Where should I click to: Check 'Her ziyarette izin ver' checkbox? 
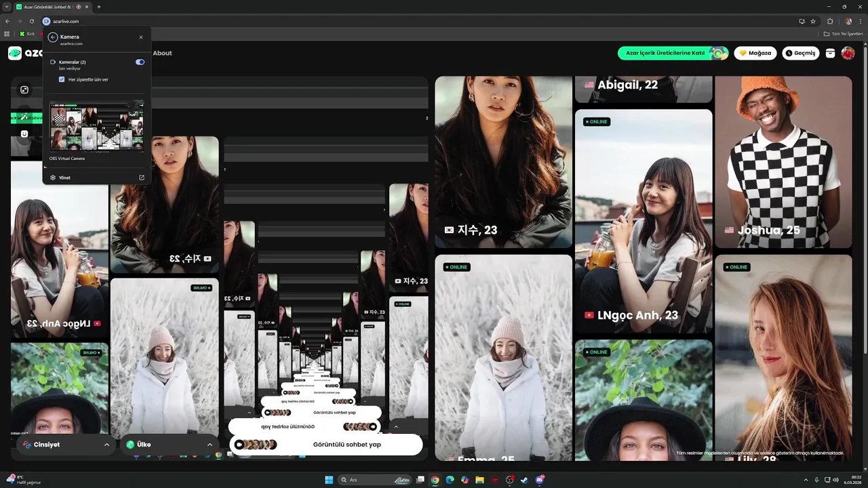(62, 79)
